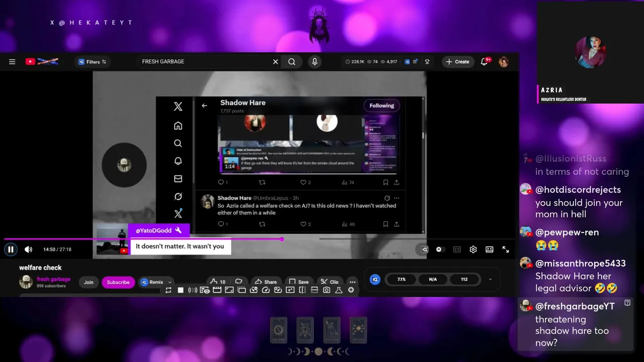Click the @missanthrope5433 chat username
Viewport: 644px width, 362px height.
[x=581, y=263]
